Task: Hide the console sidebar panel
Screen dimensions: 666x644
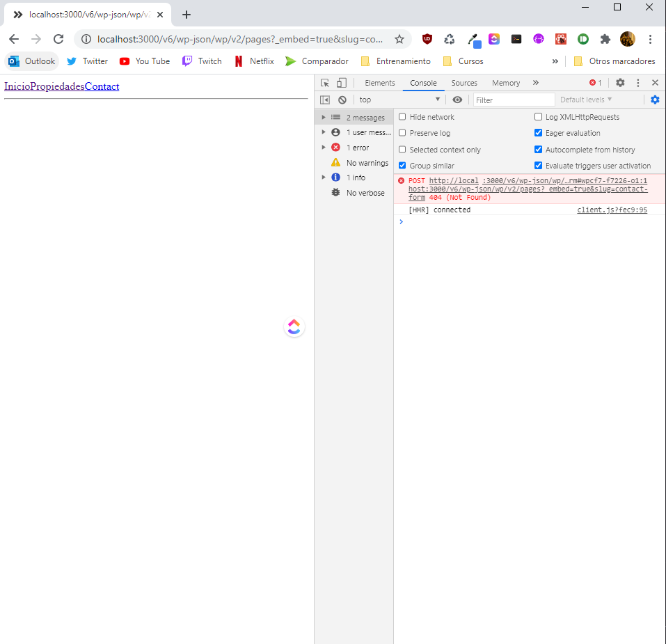Action: click(x=325, y=100)
